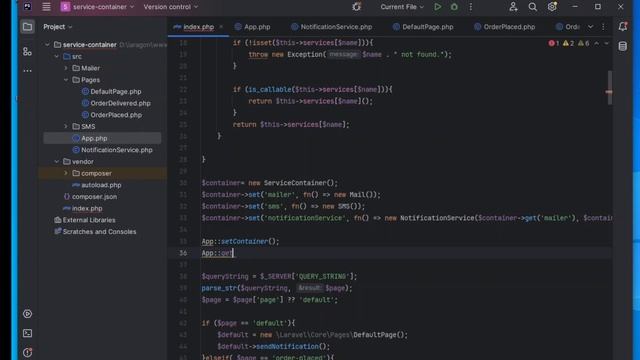This screenshot has width=640, height=360.
Task: Click the ServiceContainer class name
Action: [295, 183]
